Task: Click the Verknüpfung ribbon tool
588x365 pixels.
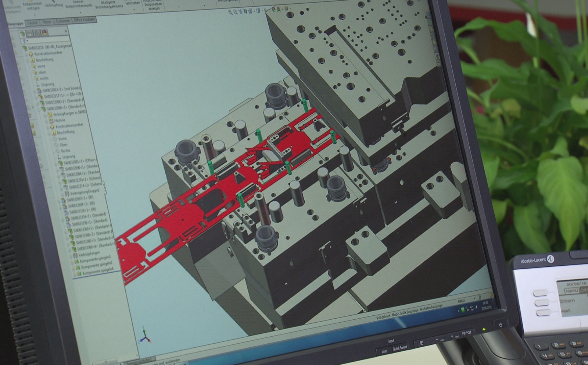Action: coord(54,5)
